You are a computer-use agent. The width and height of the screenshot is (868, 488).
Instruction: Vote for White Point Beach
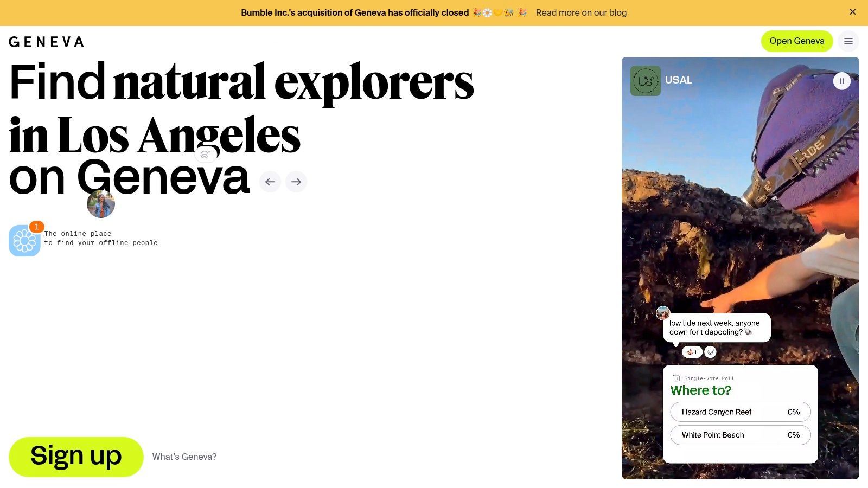[x=741, y=435]
